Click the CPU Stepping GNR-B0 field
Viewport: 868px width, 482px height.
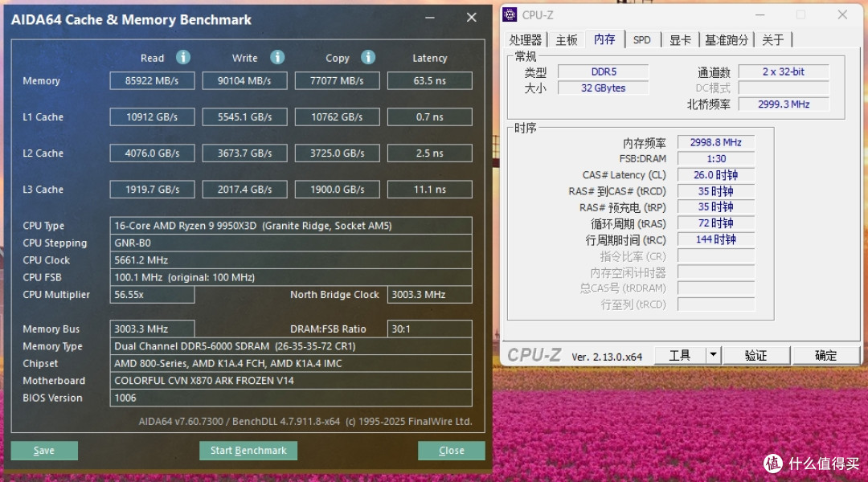291,243
